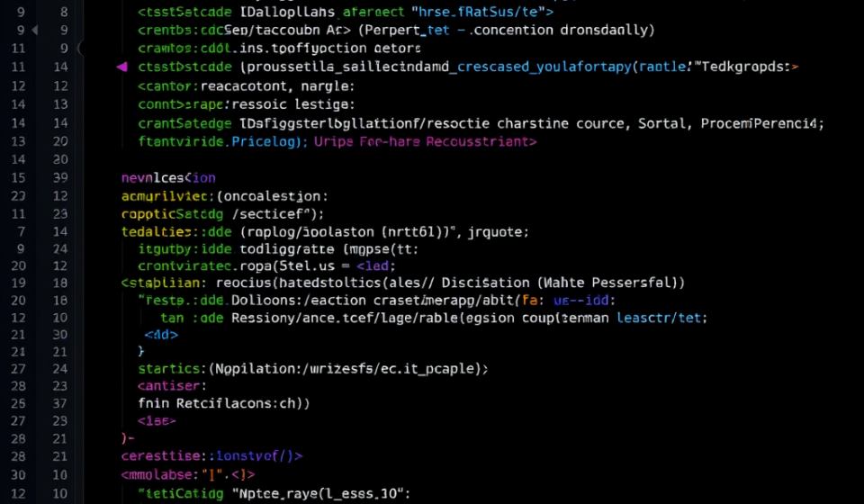Click the "ceresttise" magenta keyword
864x504 pixels.
pyautogui.click(x=161, y=456)
